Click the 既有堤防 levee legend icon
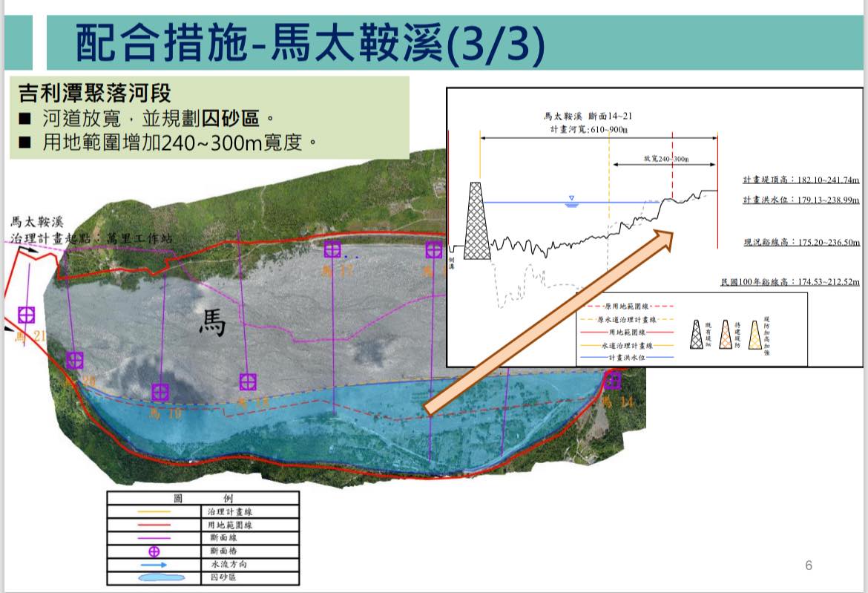 click(x=697, y=334)
